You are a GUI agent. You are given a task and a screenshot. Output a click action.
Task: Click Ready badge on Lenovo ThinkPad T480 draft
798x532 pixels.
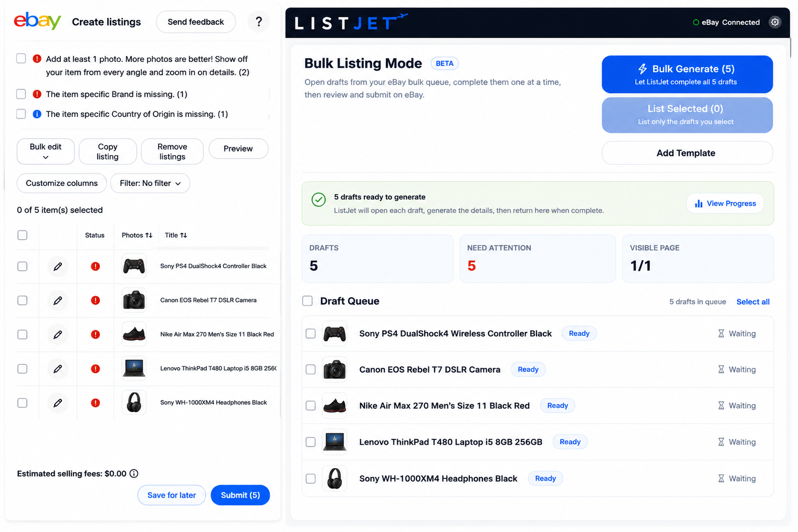[x=570, y=442]
